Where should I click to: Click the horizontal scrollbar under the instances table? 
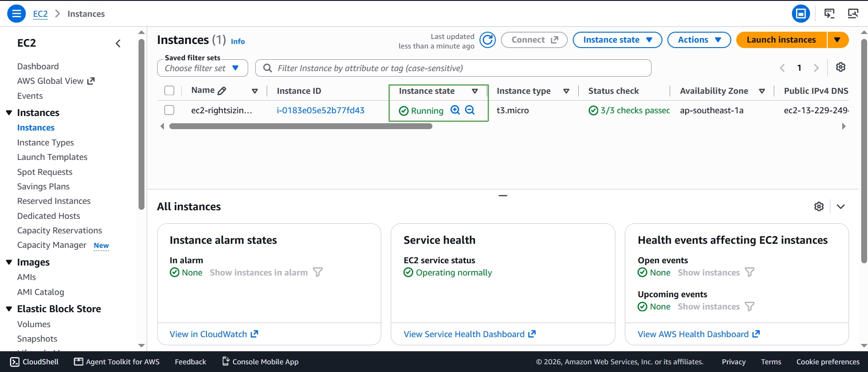(x=301, y=126)
